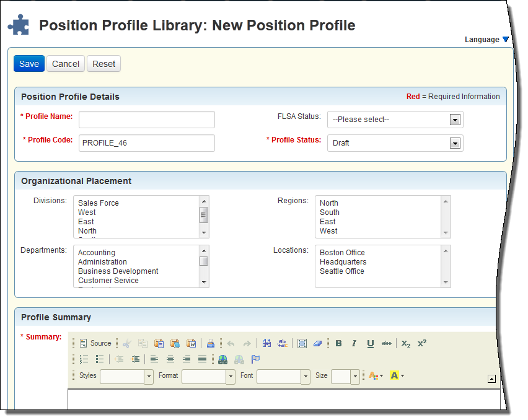Open the Background Color picker
This screenshot has width=528, height=420.
tap(397, 375)
